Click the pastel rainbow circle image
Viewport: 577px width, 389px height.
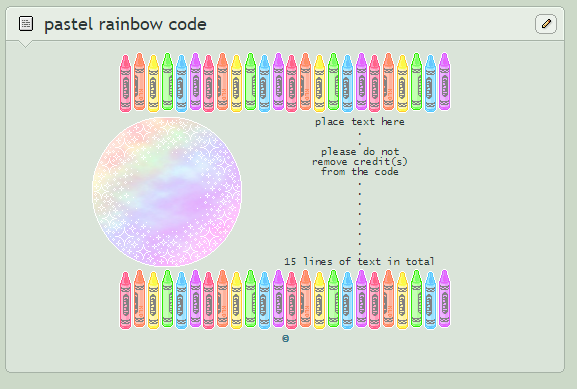click(x=167, y=191)
